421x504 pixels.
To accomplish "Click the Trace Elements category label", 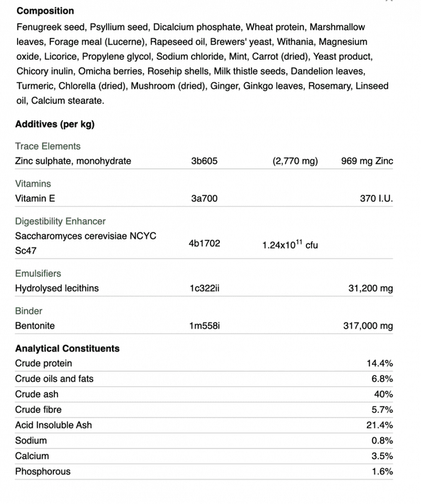I will coord(48,146).
